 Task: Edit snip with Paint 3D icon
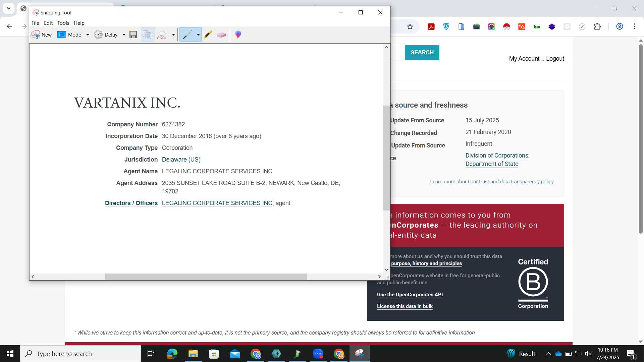(x=238, y=35)
